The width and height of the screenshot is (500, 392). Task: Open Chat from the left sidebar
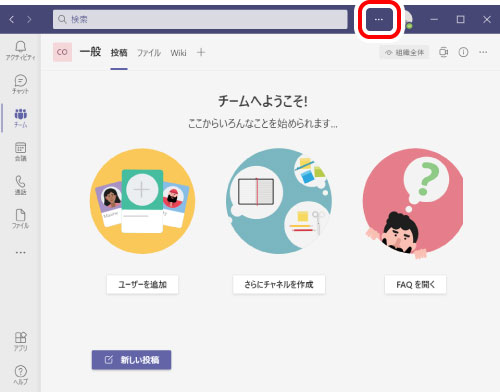point(20,84)
